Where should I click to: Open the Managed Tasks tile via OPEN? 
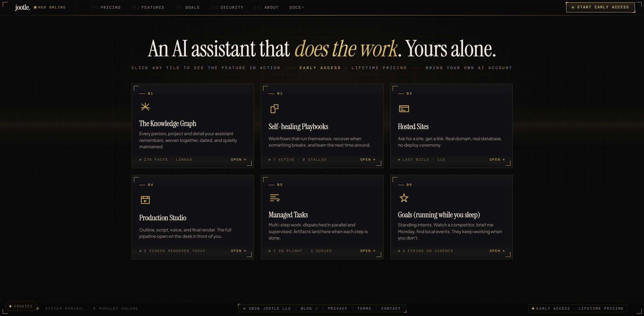[x=368, y=251]
